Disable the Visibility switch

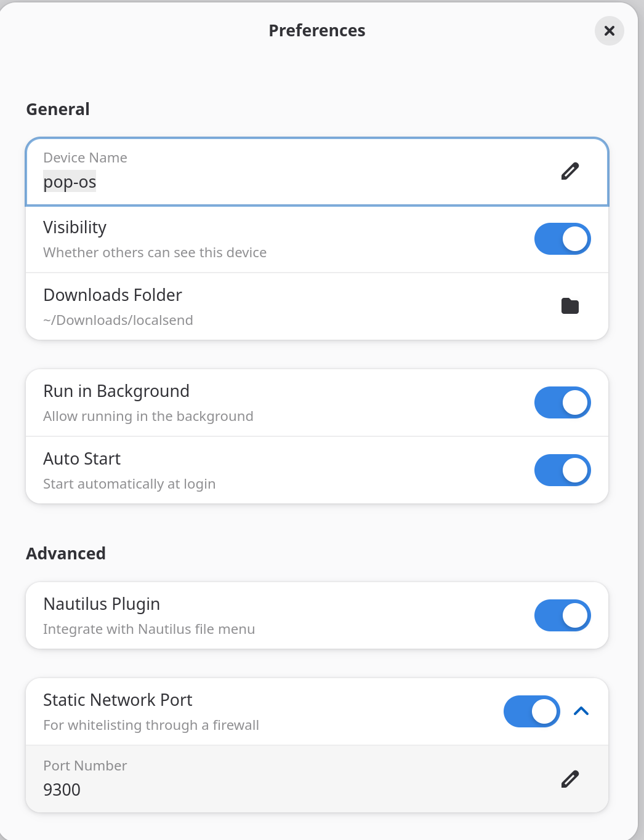562,239
